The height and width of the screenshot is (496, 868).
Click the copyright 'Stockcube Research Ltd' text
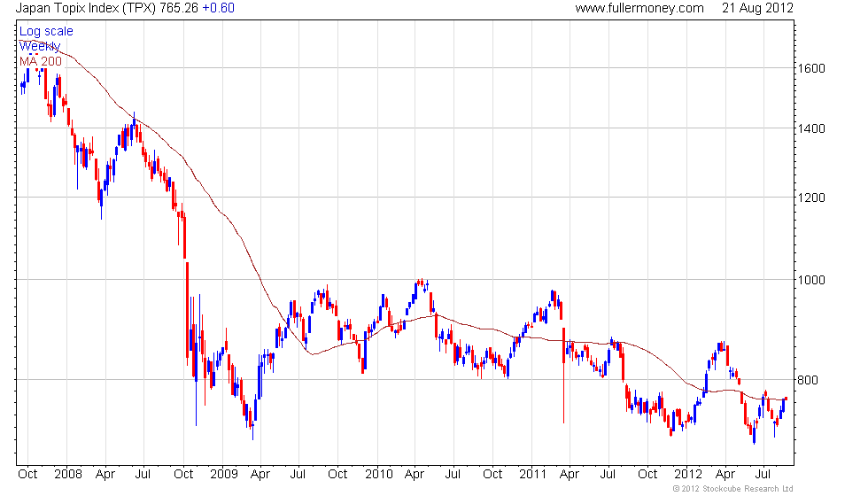[x=733, y=489]
